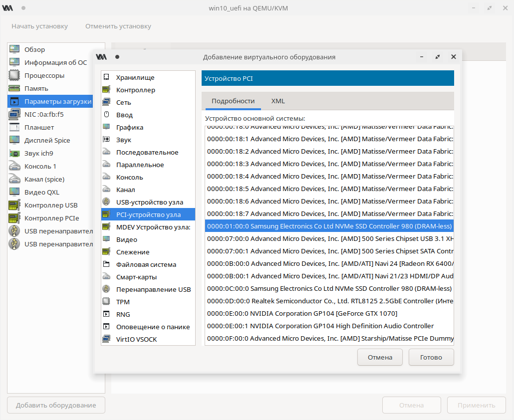The image size is (514, 420).
Task: Select Звук ich9 in the main sidebar
Action: 50,153
